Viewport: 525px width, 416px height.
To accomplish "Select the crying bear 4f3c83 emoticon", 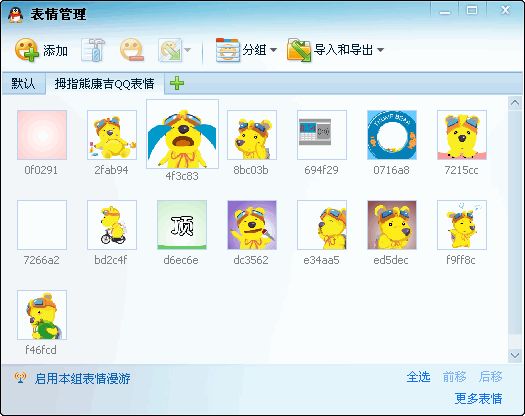I will [182, 134].
